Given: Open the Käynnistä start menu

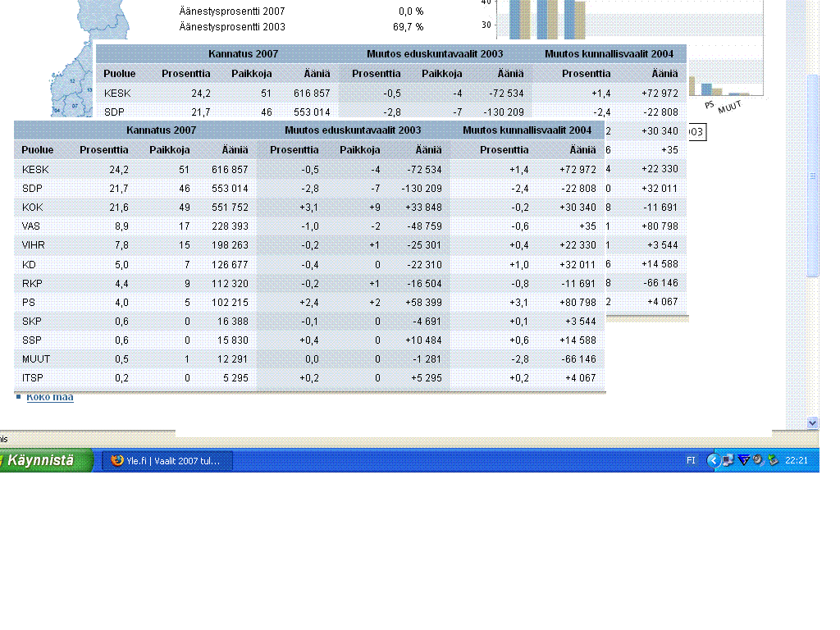Looking at the screenshot, I should [46, 461].
